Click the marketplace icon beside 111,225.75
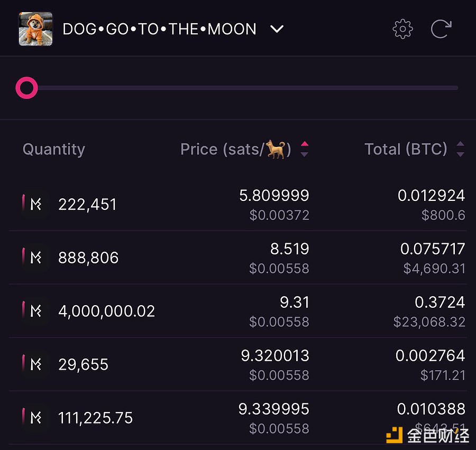The width and height of the screenshot is (476, 450). (35, 418)
